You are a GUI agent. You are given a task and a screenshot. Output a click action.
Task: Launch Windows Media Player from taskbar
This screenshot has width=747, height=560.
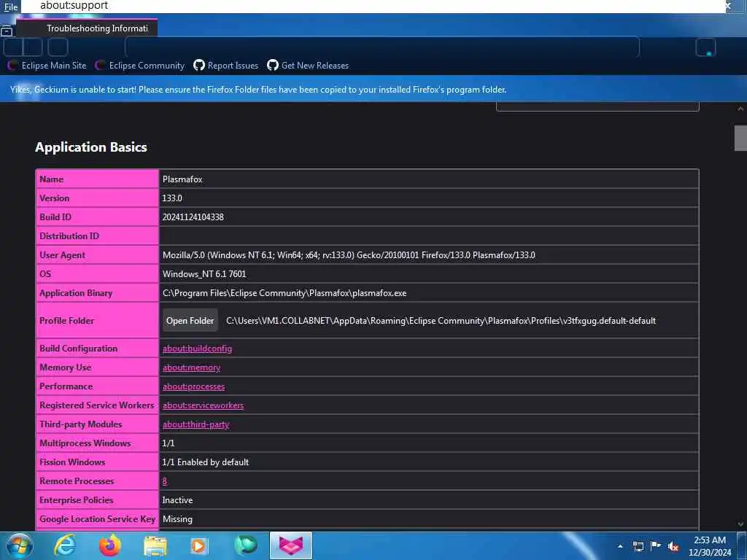point(199,545)
